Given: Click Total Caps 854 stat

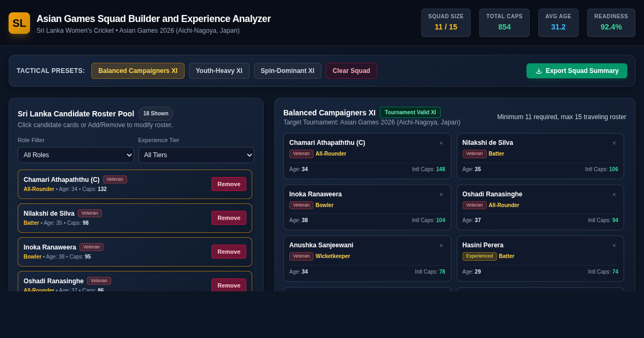Looking at the screenshot, I should [x=504, y=23].
